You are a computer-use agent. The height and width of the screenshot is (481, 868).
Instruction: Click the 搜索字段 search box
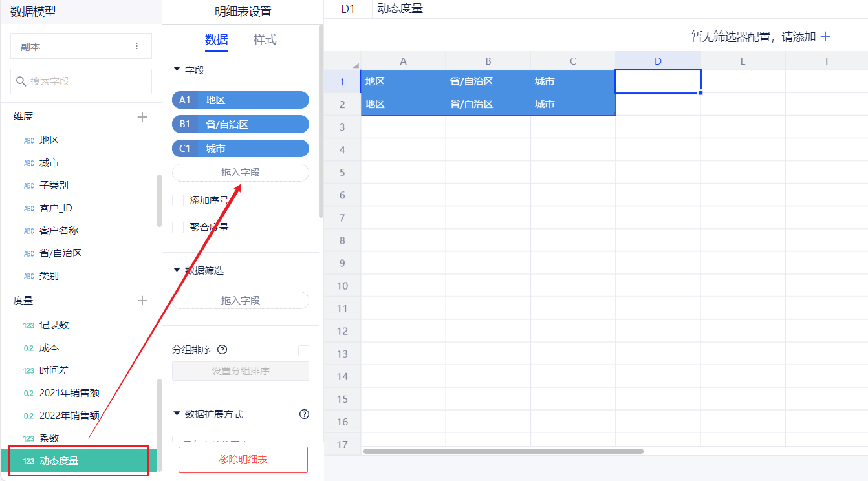tap(81, 81)
